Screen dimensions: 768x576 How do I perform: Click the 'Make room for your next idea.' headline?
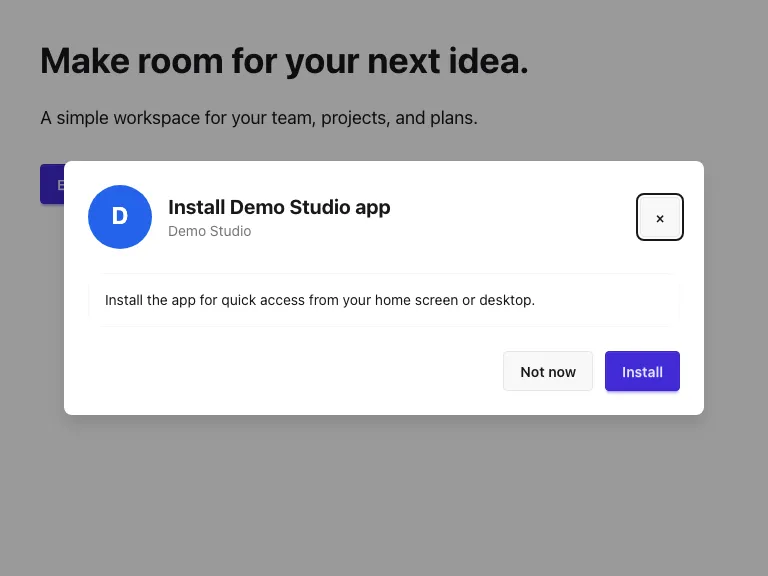coord(284,61)
